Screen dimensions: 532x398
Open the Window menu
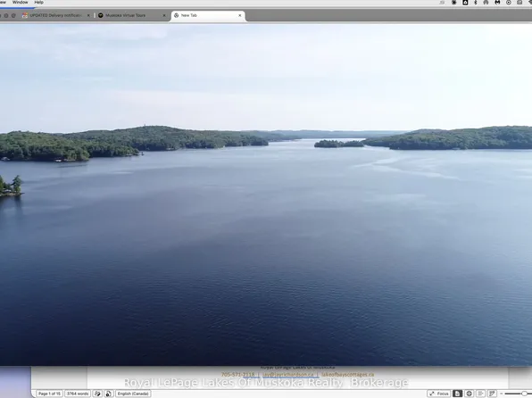20,3
